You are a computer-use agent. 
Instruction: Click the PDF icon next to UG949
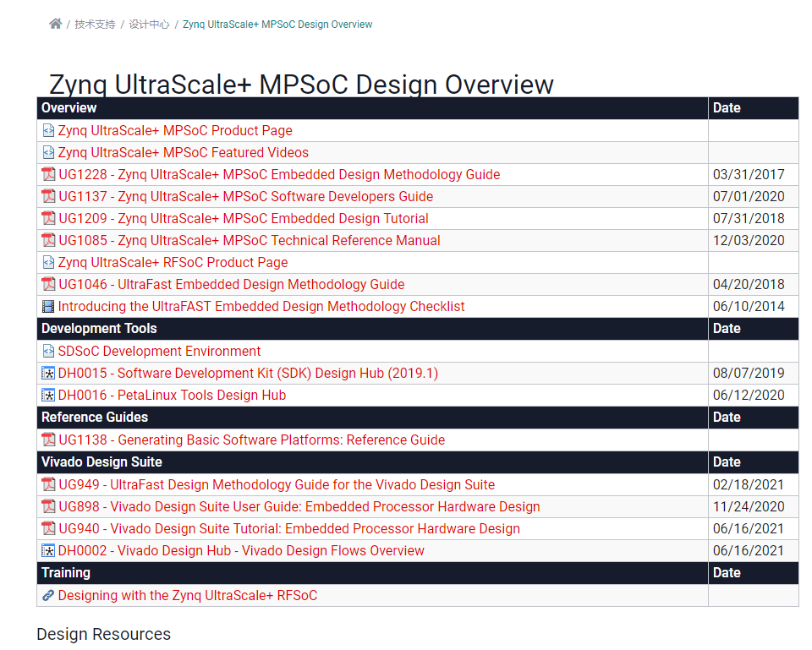[48, 483]
